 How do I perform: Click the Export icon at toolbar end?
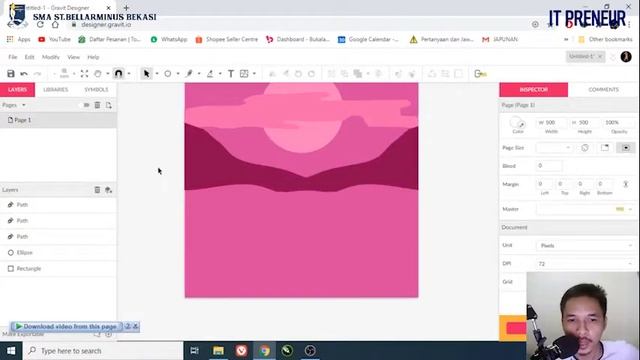pos(480,74)
